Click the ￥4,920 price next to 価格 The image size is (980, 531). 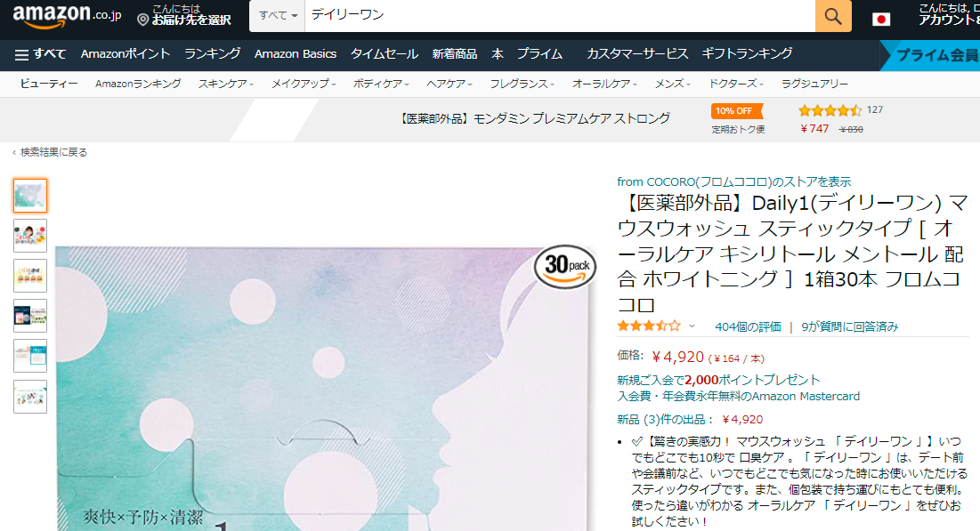point(677,357)
